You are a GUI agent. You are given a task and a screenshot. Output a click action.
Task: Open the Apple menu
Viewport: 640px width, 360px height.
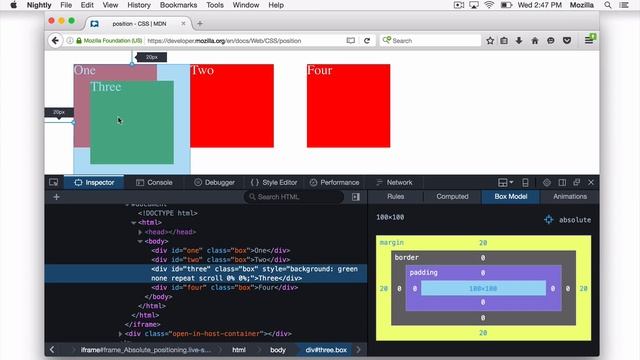click(13, 5)
